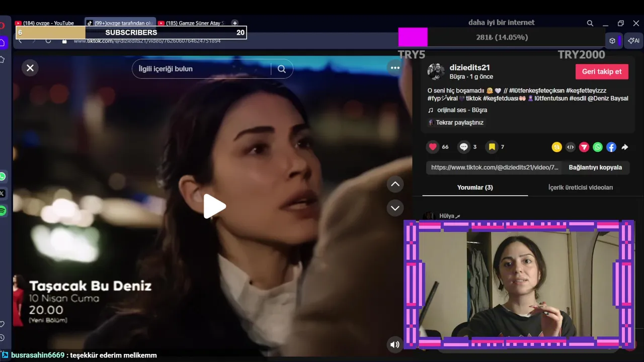
Task: Open Spotify in the Opera sidebar
Action: [3, 210]
